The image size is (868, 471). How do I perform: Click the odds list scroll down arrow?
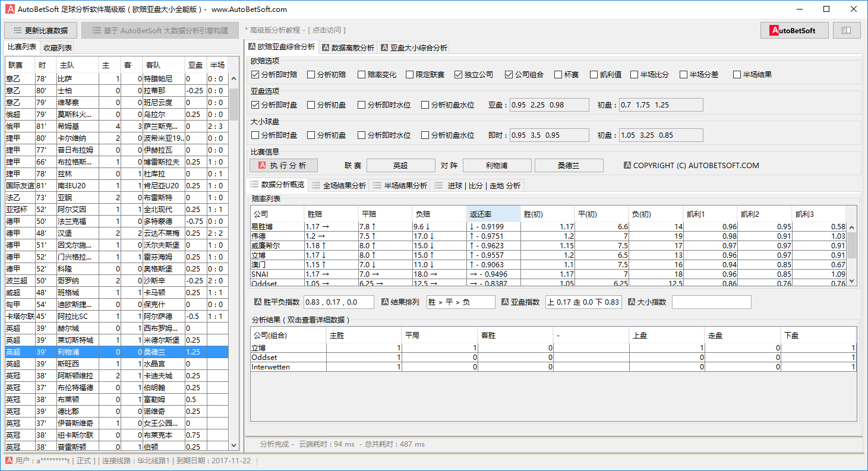click(851, 281)
